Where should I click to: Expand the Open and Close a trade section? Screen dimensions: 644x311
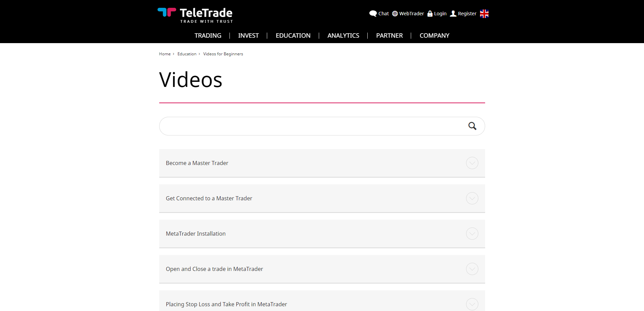(472, 269)
